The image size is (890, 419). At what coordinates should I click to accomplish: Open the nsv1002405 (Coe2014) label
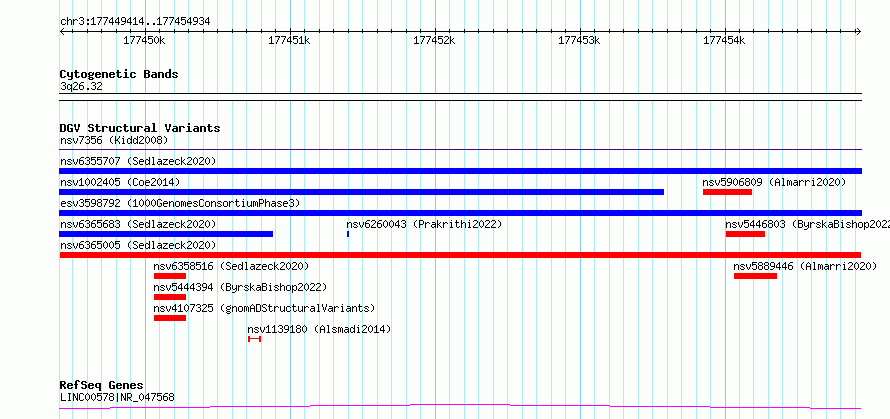pos(120,182)
